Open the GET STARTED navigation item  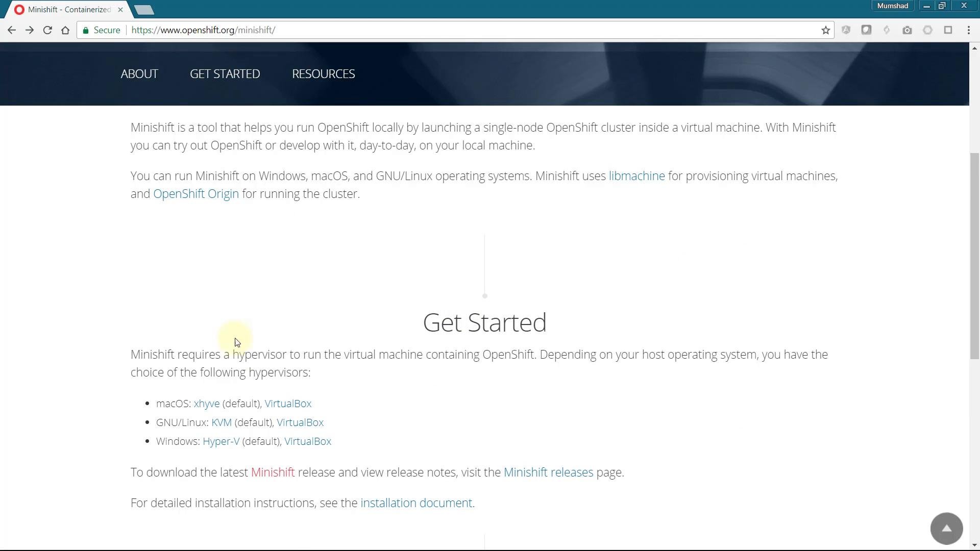click(225, 73)
